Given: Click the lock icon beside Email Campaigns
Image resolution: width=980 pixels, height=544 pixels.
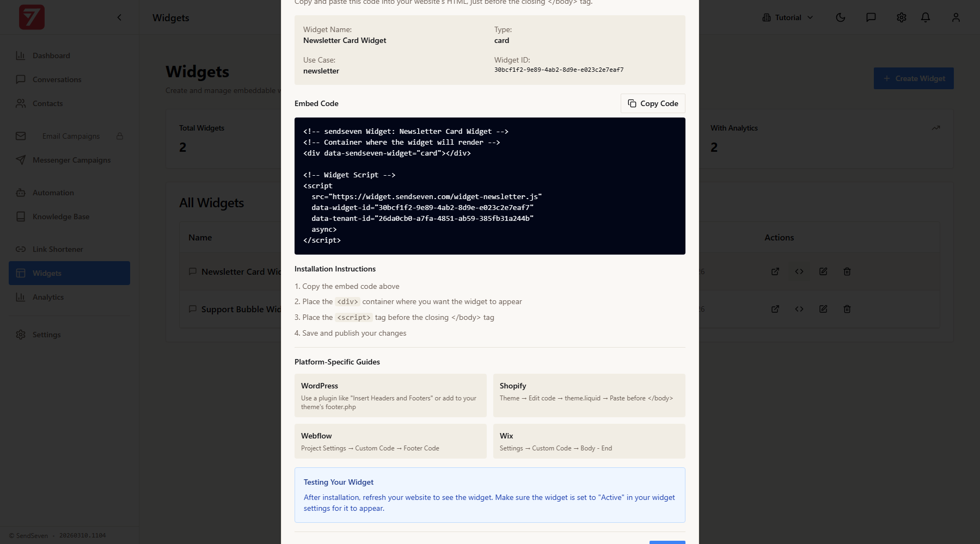Looking at the screenshot, I should [120, 136].
